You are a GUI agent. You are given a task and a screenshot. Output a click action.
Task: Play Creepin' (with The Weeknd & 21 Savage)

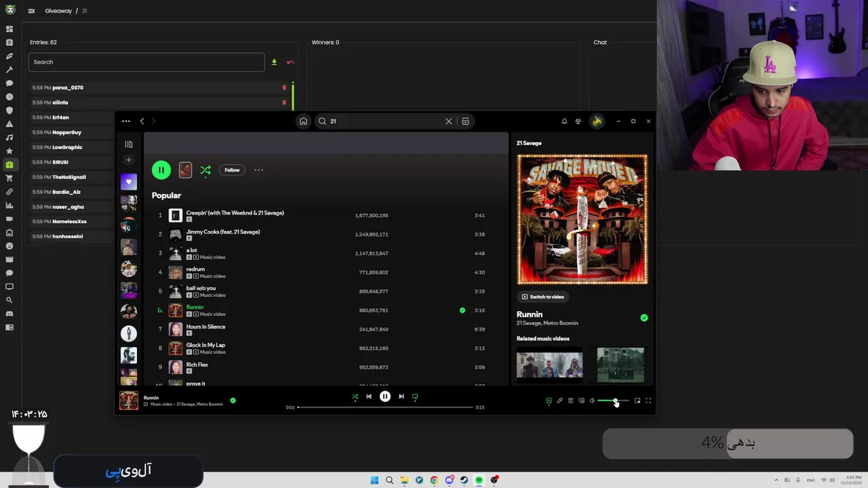pos(325,216)
